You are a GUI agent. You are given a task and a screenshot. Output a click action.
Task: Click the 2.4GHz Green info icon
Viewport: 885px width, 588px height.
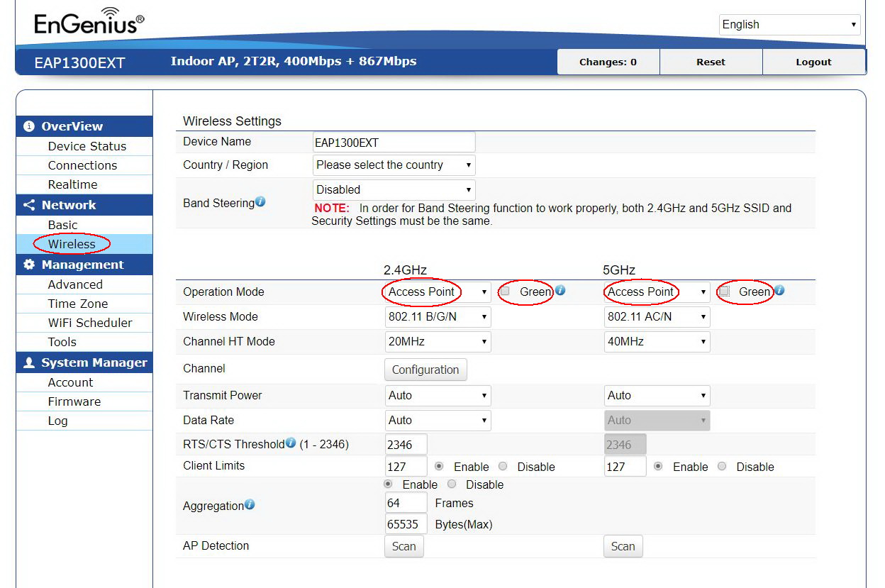click(560, 290)
